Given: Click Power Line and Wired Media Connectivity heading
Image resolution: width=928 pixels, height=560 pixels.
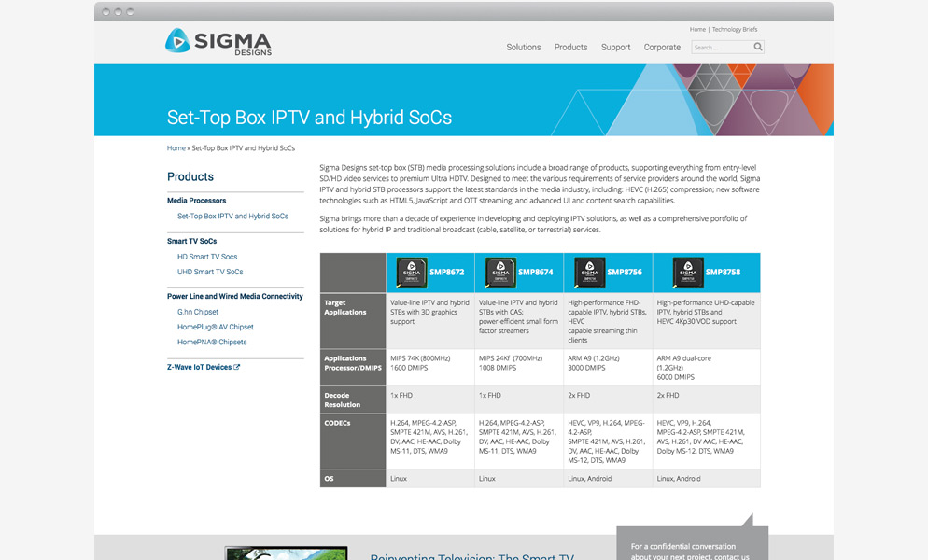Looking at the screenshot, I should [235, 296].
